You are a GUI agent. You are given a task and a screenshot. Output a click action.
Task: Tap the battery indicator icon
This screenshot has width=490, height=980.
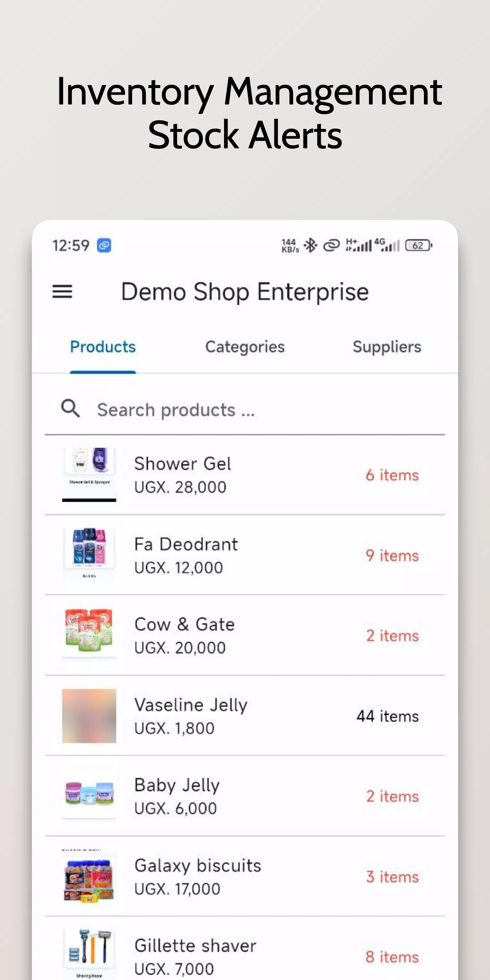click(418, 245)
